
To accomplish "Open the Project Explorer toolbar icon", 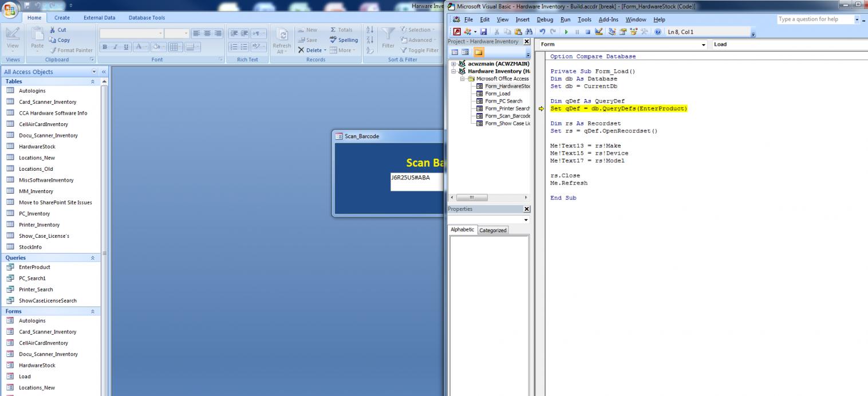I will (611, 32).
